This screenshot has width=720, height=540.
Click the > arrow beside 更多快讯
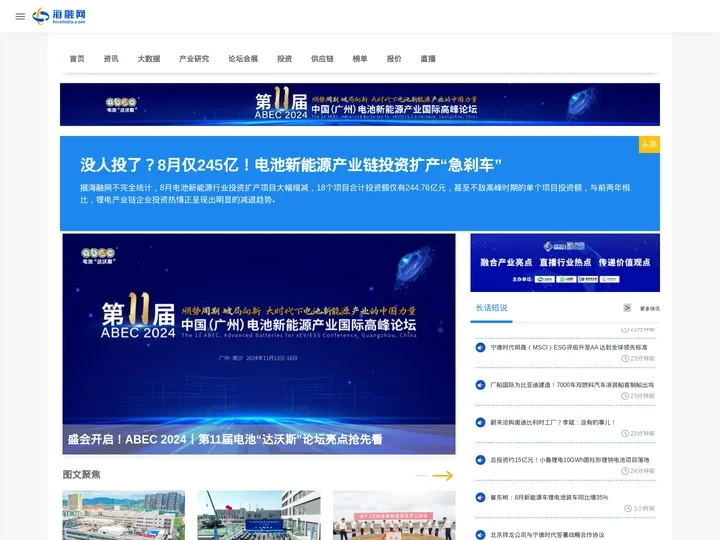click(x=627, y=308)
